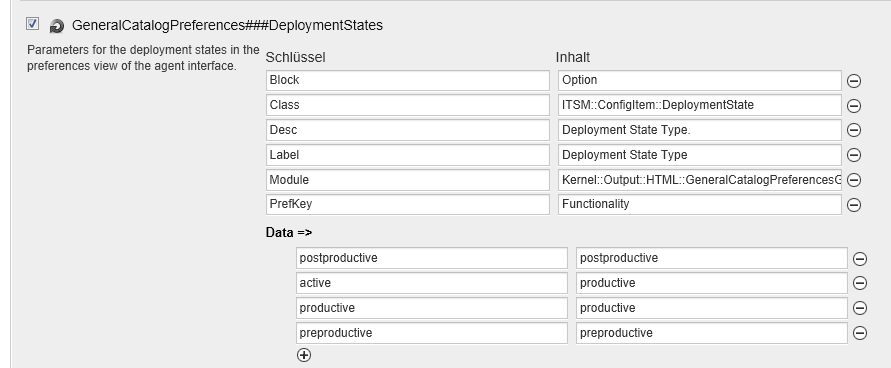This screenshot has height=368, width=891.
Task: Edit the value field of the active row
Action: [x=711, y=283]
